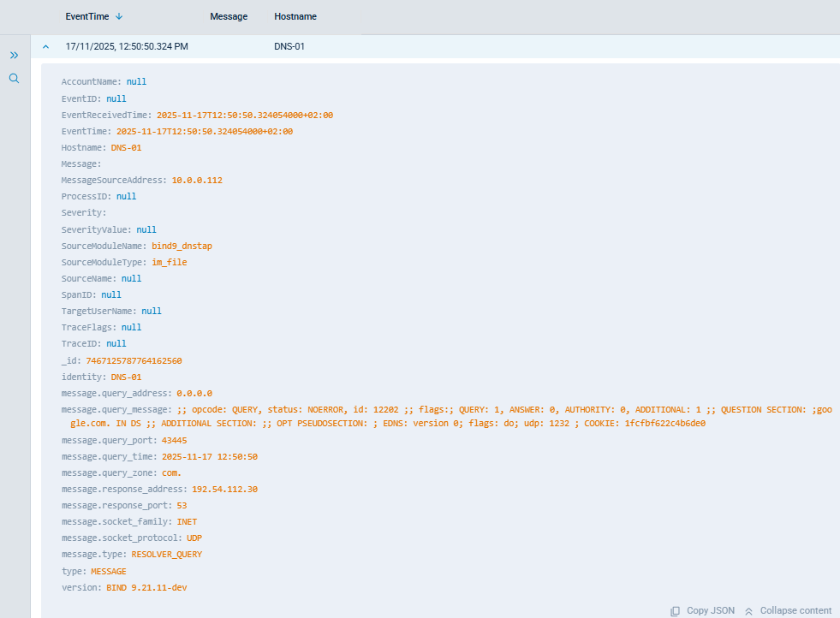Click message.response_address value 192.54.112.30
Image resolution: width=840 pixels, height=618 pixels.
224,489
